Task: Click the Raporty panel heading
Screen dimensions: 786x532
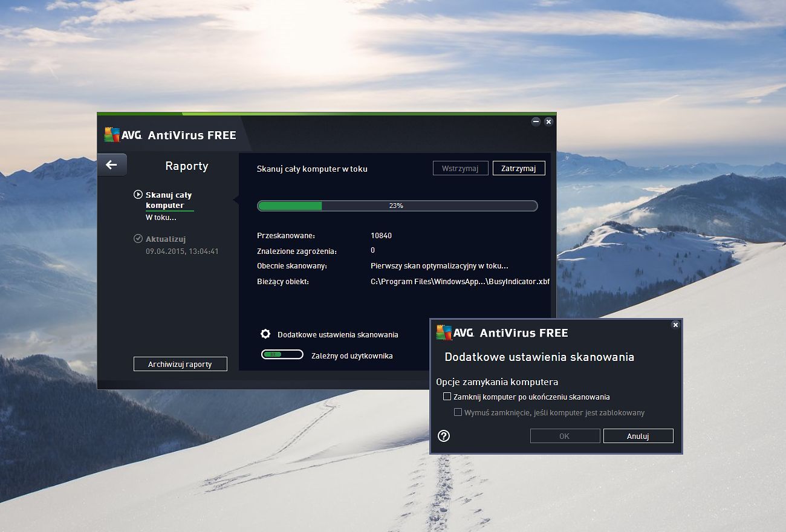Action: 186,165
